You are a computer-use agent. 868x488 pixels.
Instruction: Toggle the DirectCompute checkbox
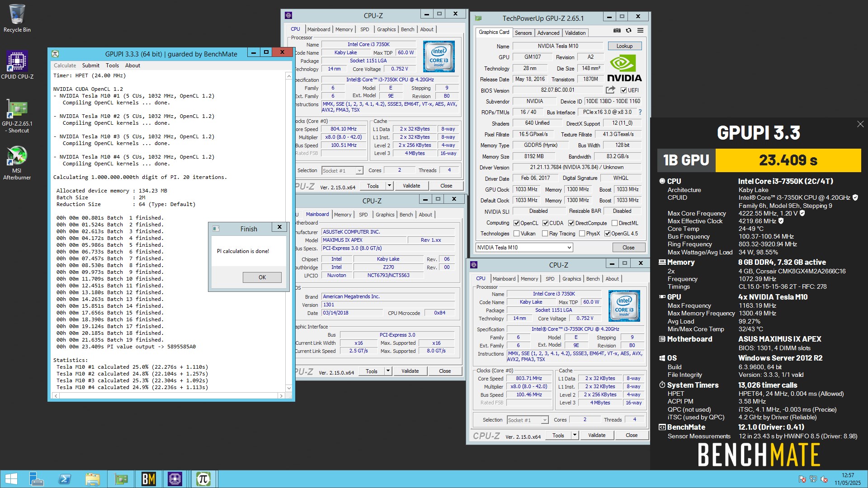[571, 223]
